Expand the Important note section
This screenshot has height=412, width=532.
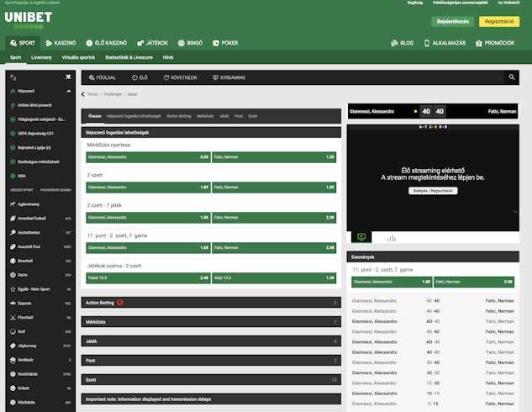pos(211,399)
